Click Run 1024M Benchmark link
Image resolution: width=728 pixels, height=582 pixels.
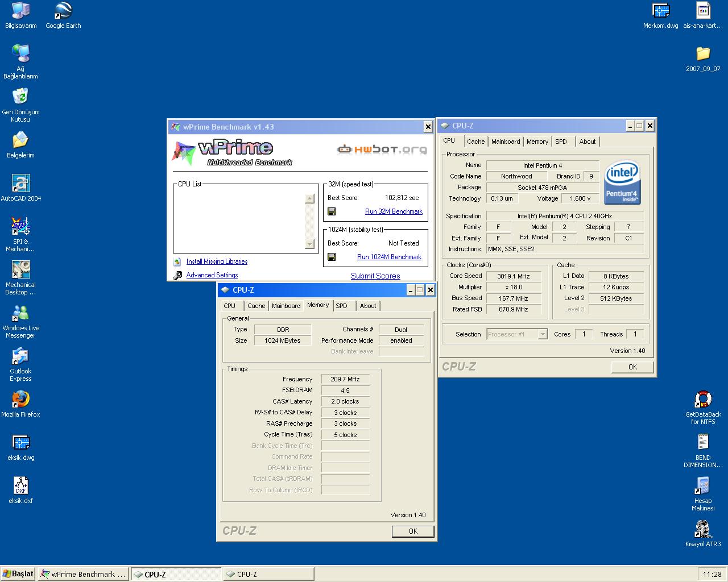389,257
